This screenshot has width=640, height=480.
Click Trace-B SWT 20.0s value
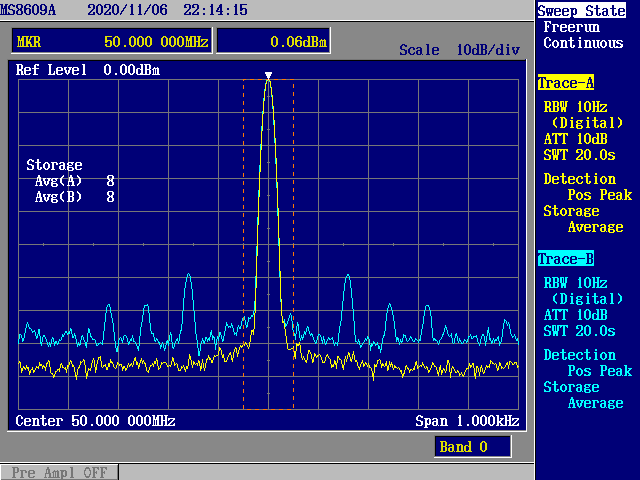[579, 331]
